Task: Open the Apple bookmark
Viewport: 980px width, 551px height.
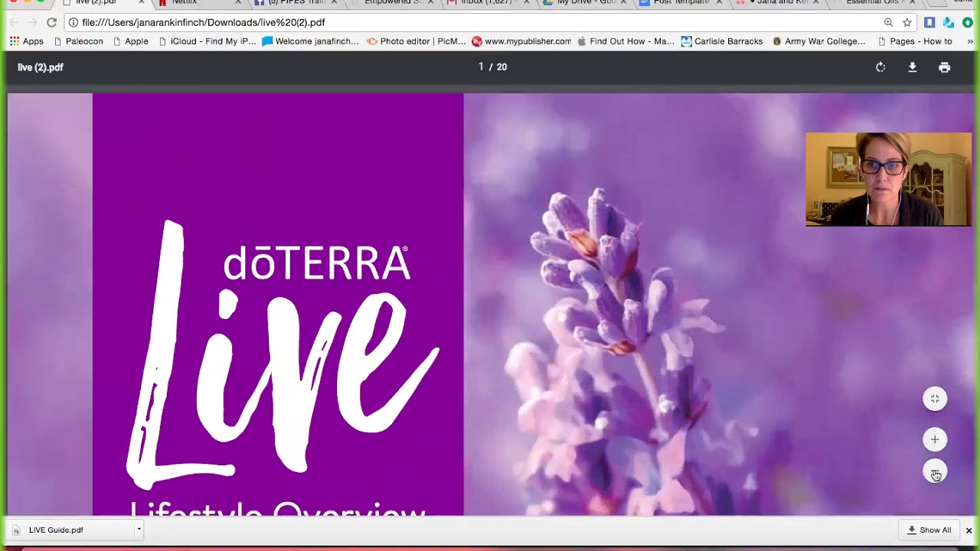Action: [x=130, y=41]
